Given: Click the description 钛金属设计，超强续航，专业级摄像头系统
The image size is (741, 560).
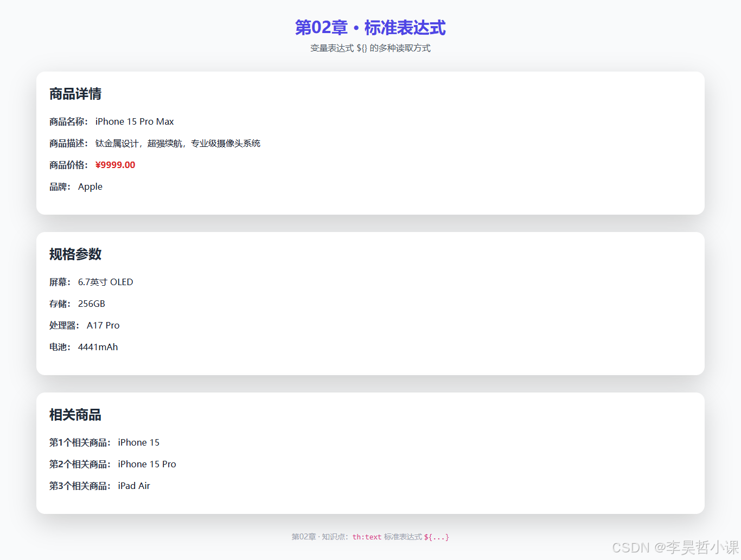Looking at the screenshot, I should (178, 143).
